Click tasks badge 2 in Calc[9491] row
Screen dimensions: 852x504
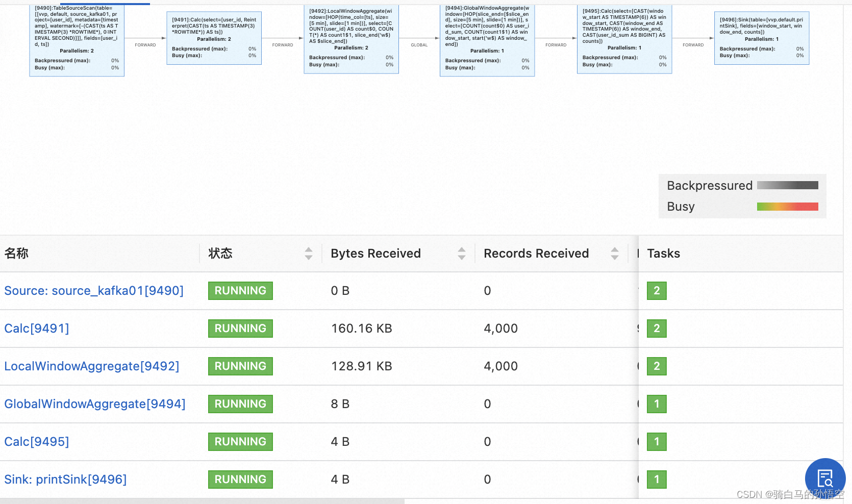click(x=657, y=329)
